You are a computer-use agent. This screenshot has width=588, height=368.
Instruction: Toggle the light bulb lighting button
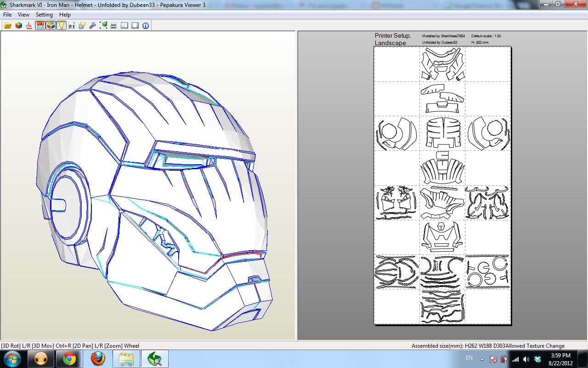point(61,26)
